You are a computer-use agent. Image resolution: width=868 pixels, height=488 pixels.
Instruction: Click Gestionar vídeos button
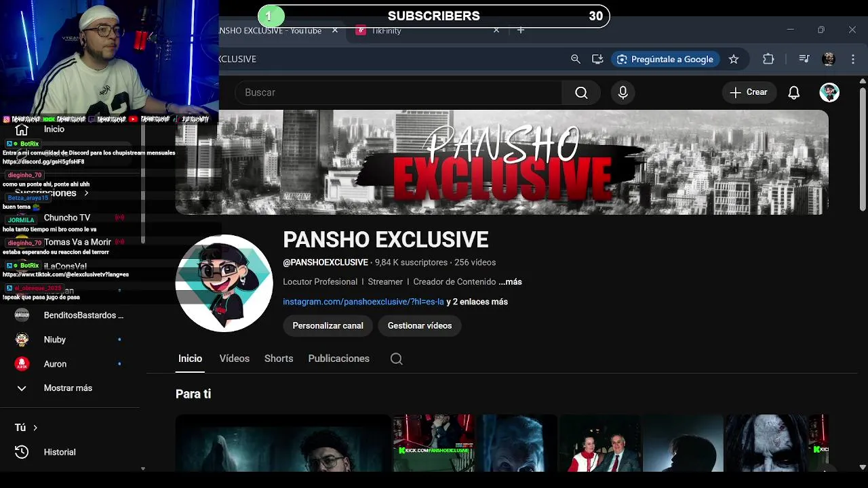(x=420, y=326)
